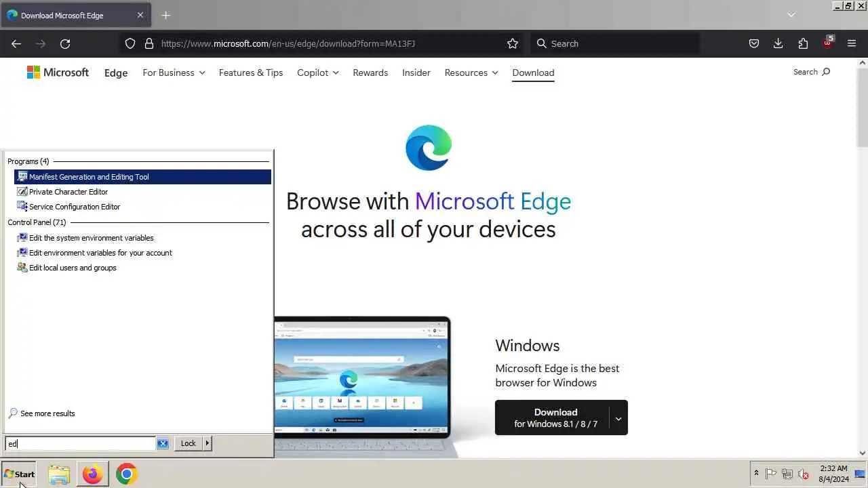
Task: Click the Control Panel (71) header
Action: tap(37, 222)
